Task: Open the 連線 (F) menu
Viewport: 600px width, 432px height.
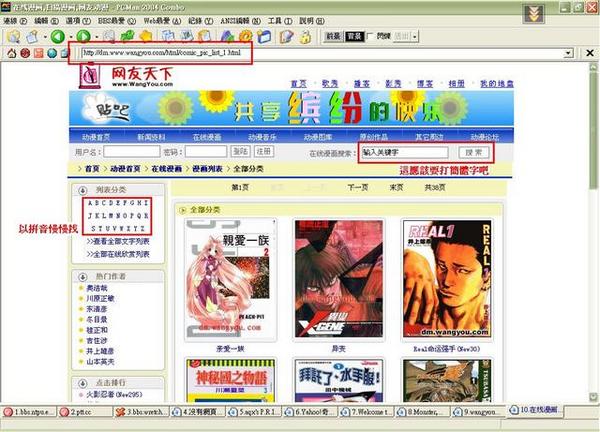Action: pyautogui.click(x=15, y=21)
